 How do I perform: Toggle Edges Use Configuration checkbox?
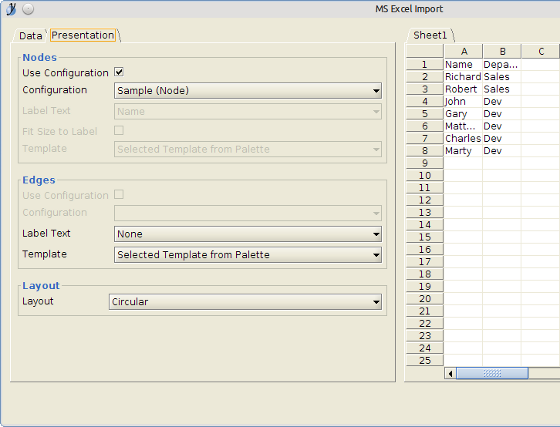[x=119, y=195]
